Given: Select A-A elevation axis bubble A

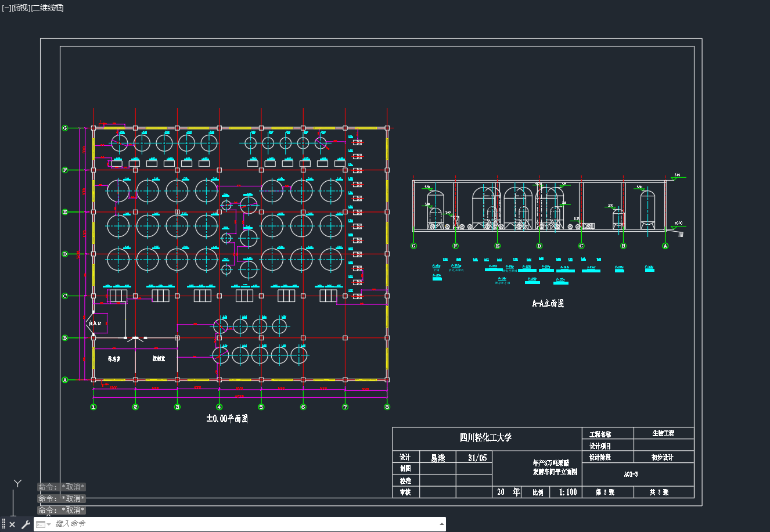Looking at the screenshot, I should coord(665,246).
